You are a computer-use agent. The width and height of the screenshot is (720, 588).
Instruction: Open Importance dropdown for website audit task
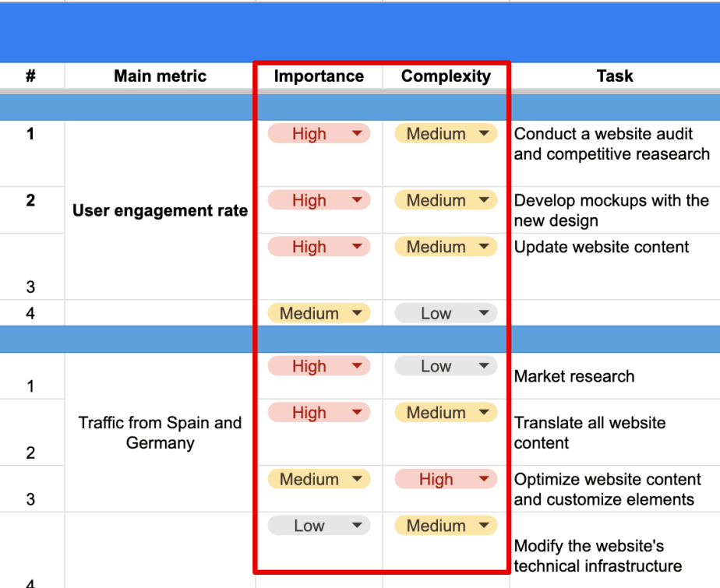pyautogui.click(x=319, y=134)
